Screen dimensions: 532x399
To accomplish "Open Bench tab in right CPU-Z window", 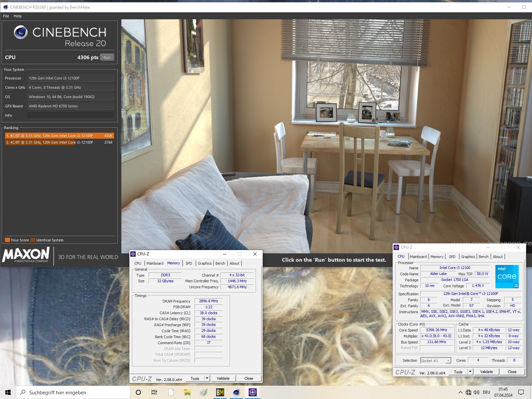I will coord(484,257).
